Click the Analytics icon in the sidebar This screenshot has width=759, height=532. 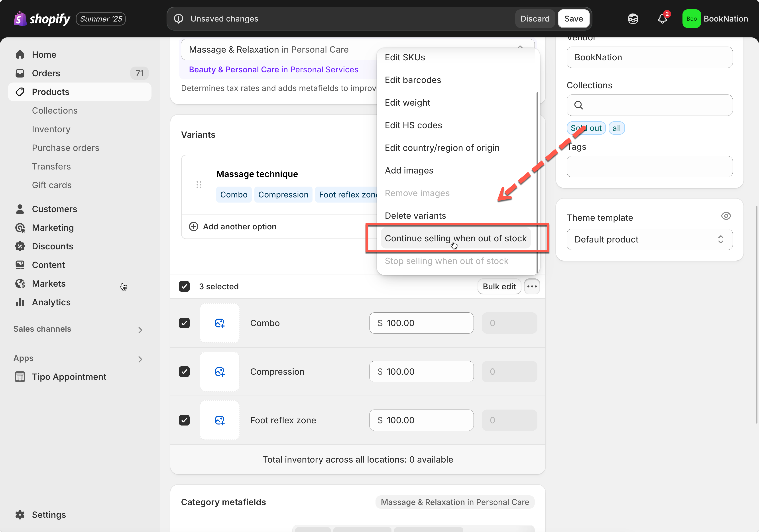20,302
